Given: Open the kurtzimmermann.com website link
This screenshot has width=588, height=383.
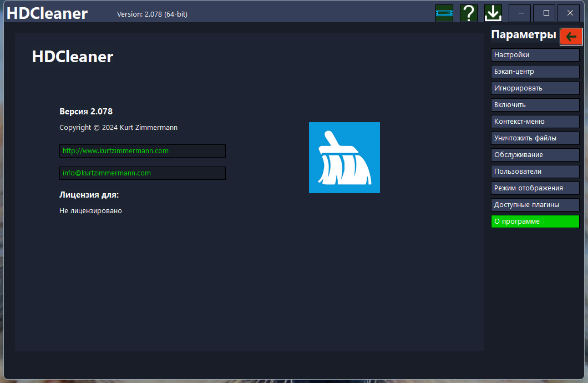Looking at the screenshot, I should (116, 151).
